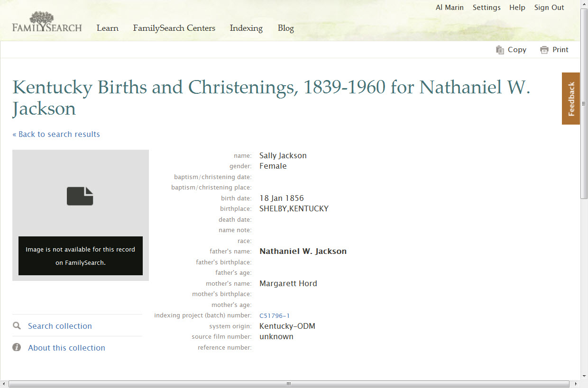This screenshot has width=588, height=388.
Task: Click the FamilySearch link in image notice
Action: point(84,262)
